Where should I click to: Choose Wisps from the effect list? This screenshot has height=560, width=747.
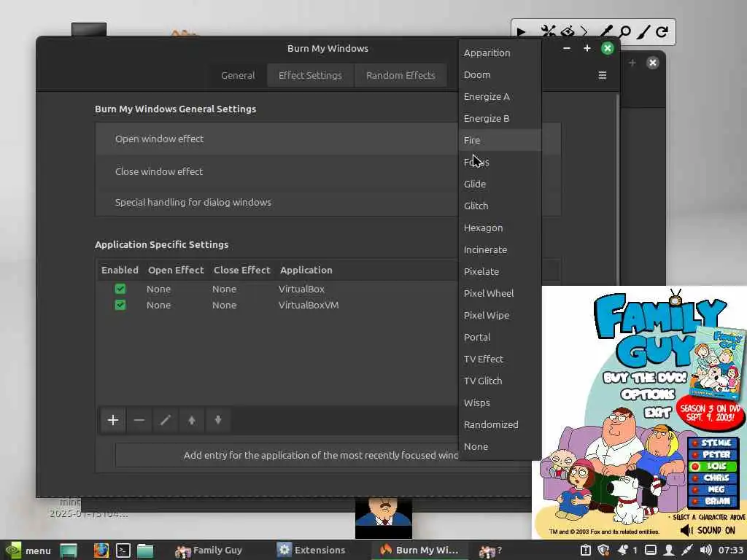pyautogui.click(x=500, y=402)
